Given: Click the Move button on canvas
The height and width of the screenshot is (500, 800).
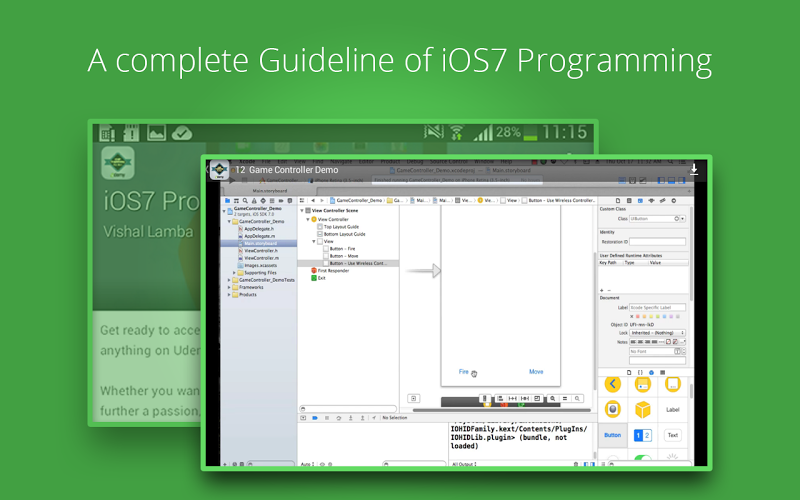Looking at the screenshot, I should click(x=536, y=371).
